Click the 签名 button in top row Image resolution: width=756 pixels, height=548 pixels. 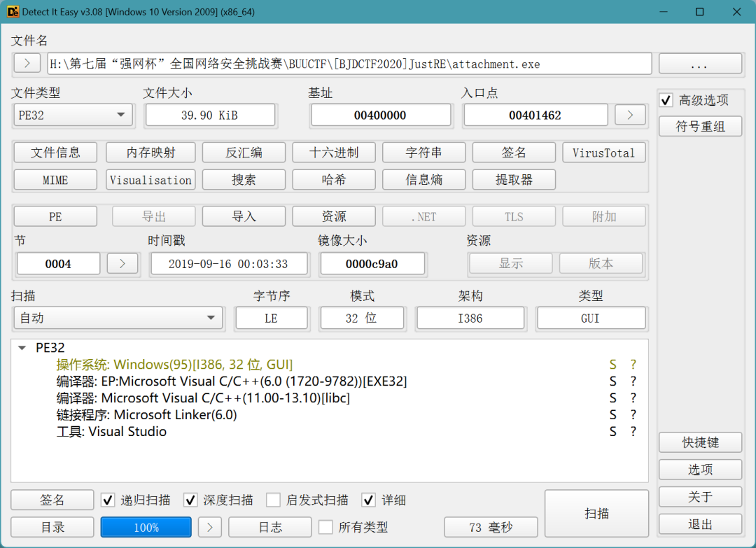click(514, 153)
